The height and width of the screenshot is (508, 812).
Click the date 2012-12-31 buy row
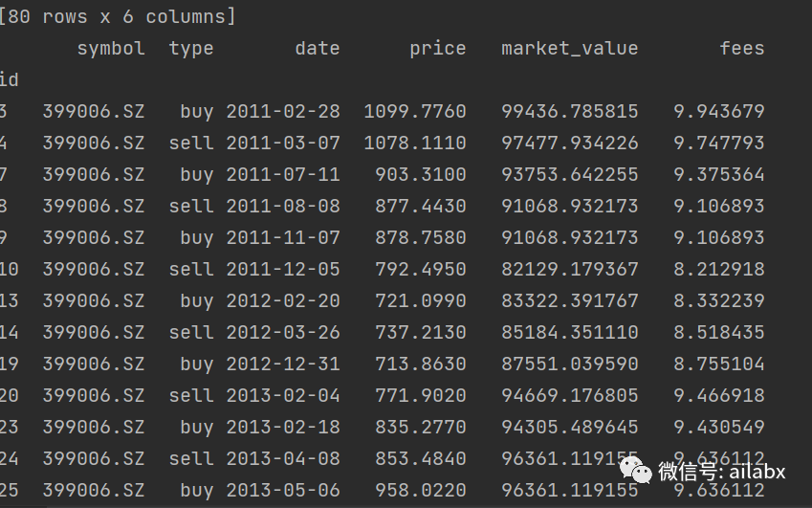[x=283, y=364]
